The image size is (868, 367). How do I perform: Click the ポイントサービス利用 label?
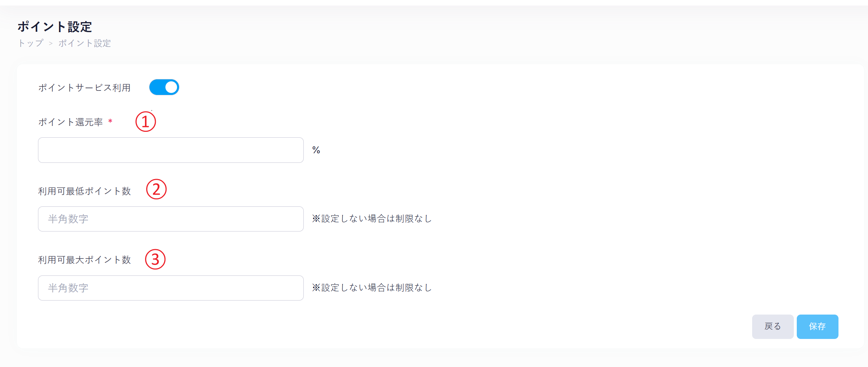point(85,88)
